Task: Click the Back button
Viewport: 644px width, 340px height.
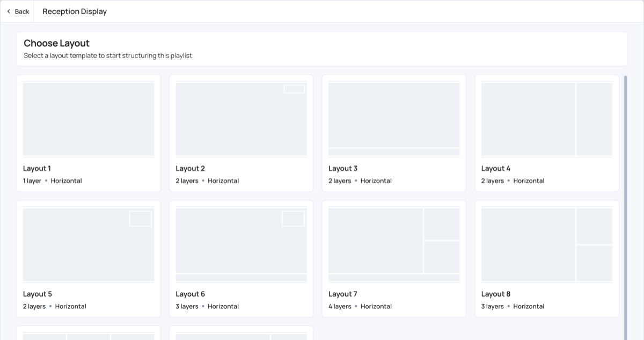Action: 18,11
